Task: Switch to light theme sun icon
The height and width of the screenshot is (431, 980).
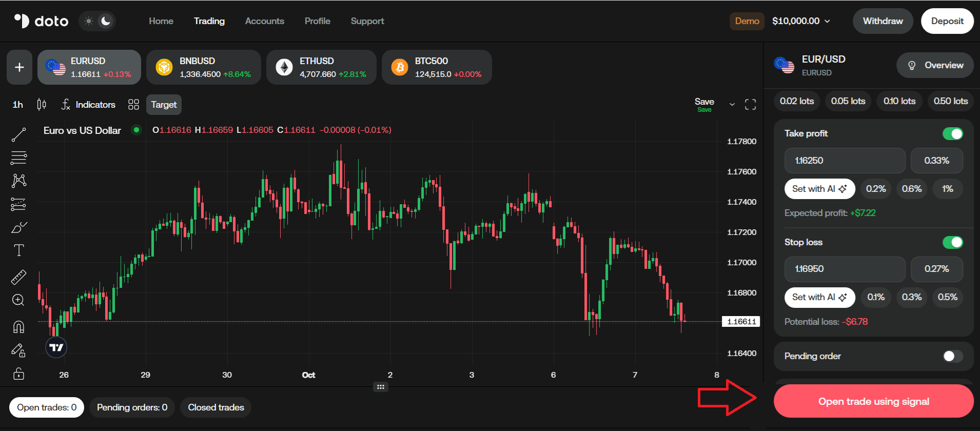Action: [89, 21]
